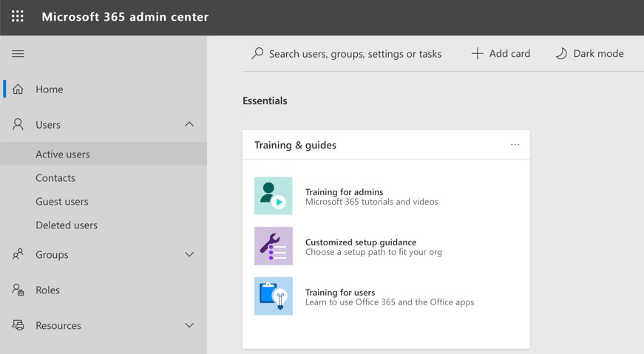Open Training for admins link
This screenshot has width=644, height=354.
pos(344,192)
